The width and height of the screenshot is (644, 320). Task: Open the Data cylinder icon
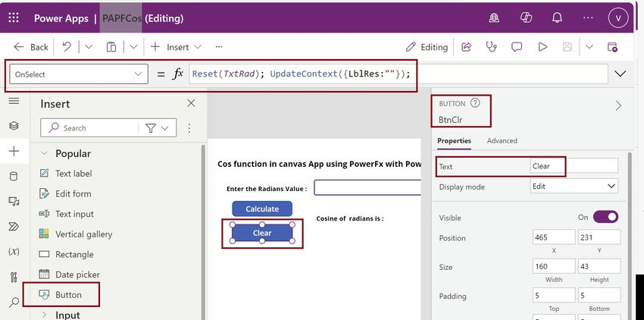click(x=14, y=177)
